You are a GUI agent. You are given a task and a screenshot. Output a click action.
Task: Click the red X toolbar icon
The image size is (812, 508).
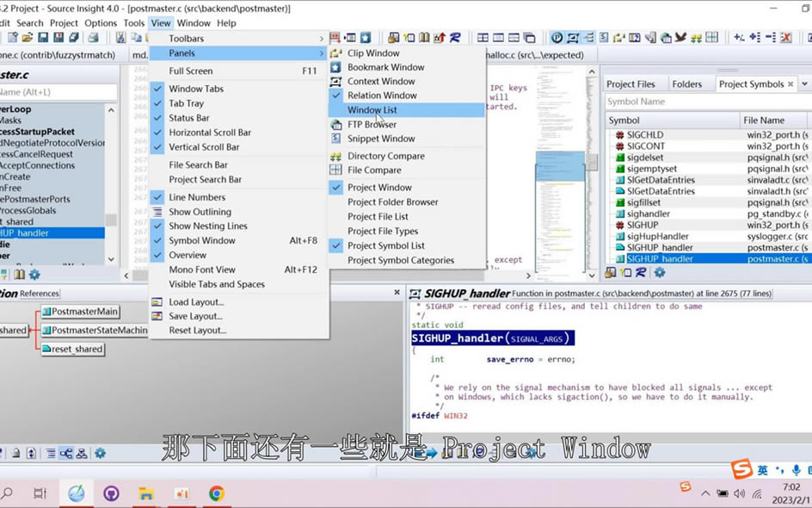point(786,37)
